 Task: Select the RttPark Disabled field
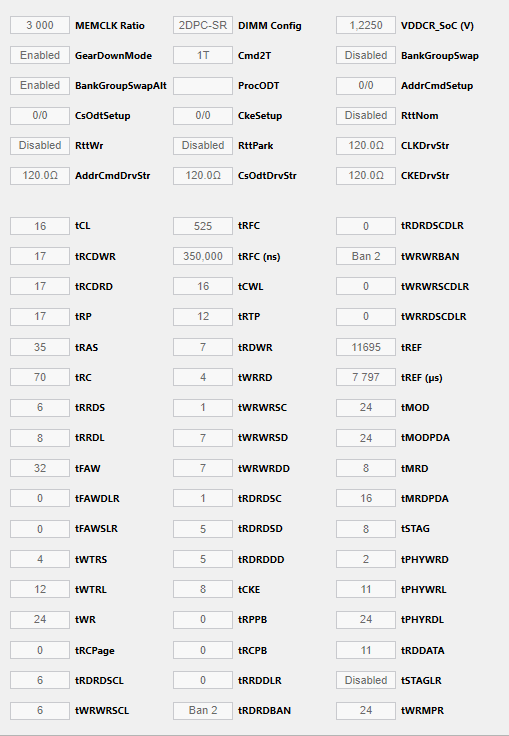coord(203,146)
